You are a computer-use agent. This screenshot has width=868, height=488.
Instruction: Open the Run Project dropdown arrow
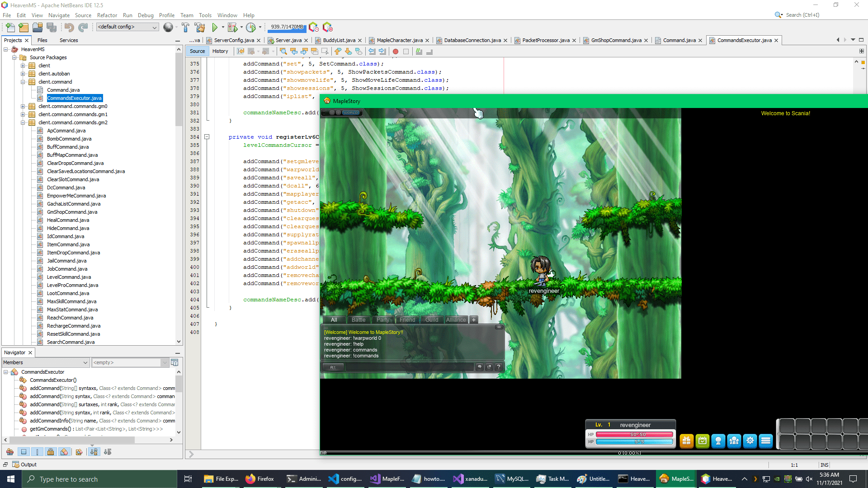pos(223,27)
